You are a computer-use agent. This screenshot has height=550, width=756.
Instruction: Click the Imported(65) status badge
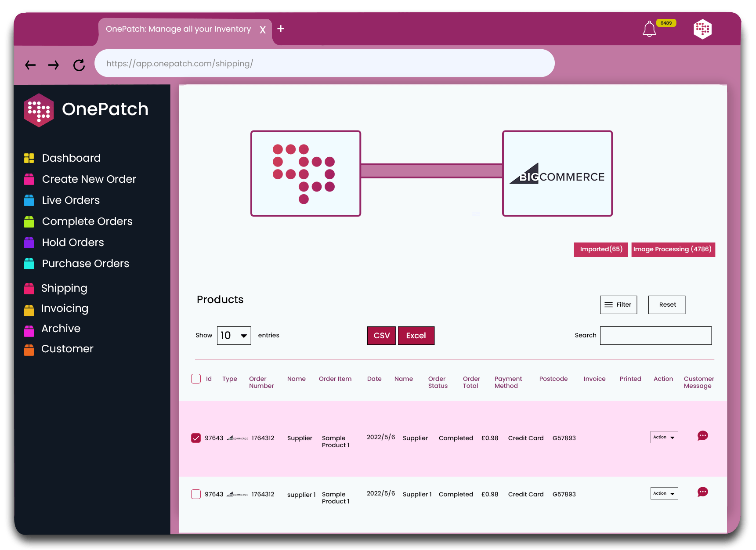click(x=600, y=249)
